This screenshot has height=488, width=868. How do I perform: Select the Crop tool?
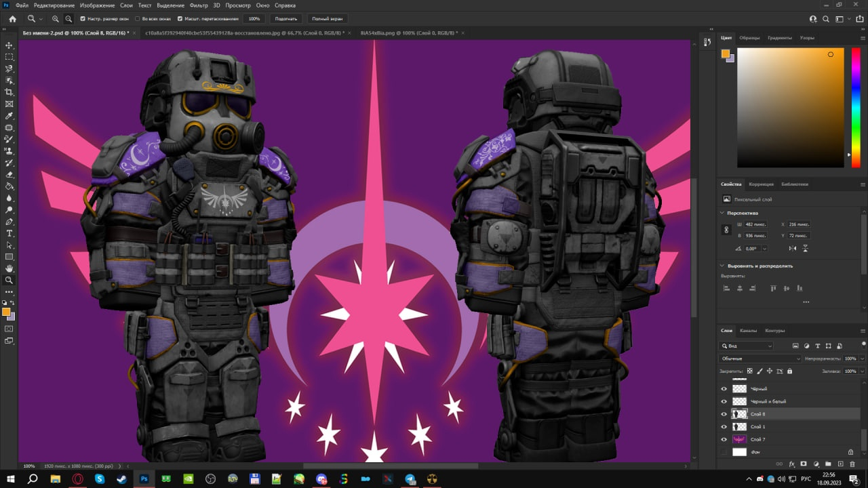click(x=9, y=92)
